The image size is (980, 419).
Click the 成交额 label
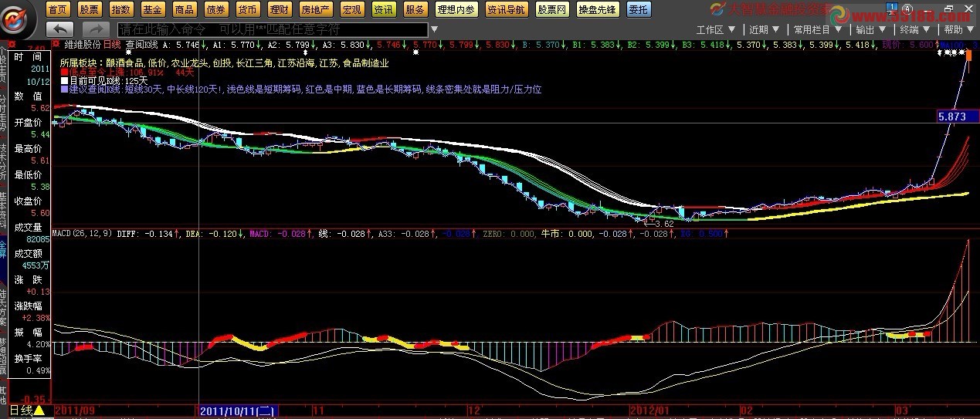[x=28, y=253]
